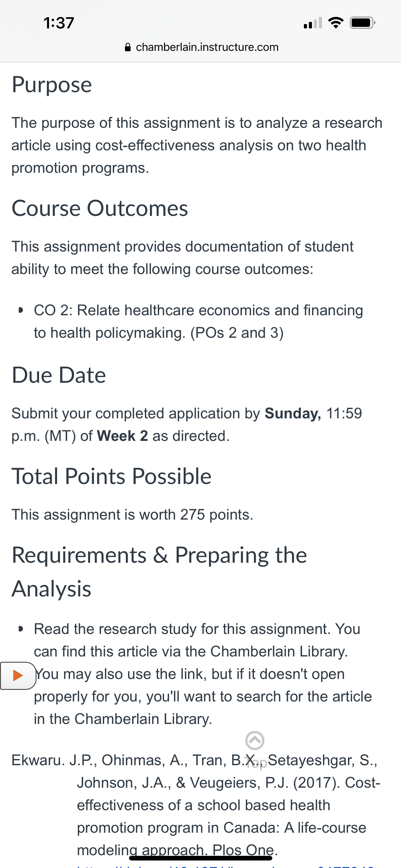Click the scroll-to-top arrow icon
The height and width of the screenshot is (868, 401).
pos(255,740)
